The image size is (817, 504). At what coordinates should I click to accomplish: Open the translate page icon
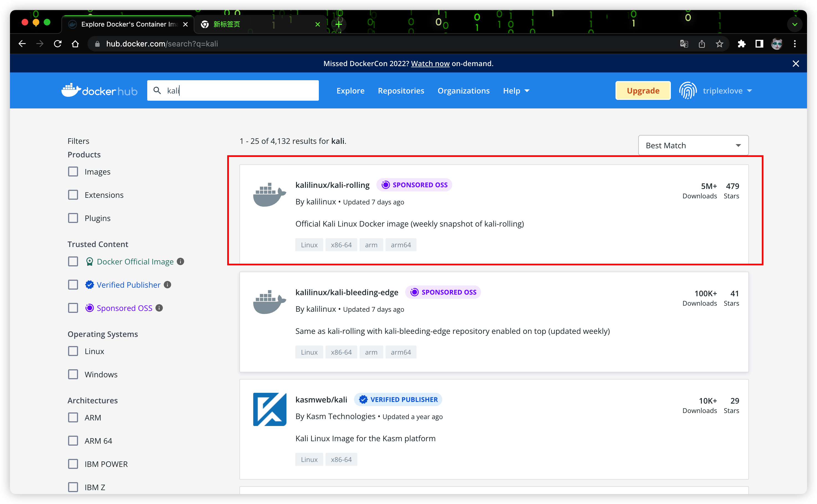tap(684, 44)
